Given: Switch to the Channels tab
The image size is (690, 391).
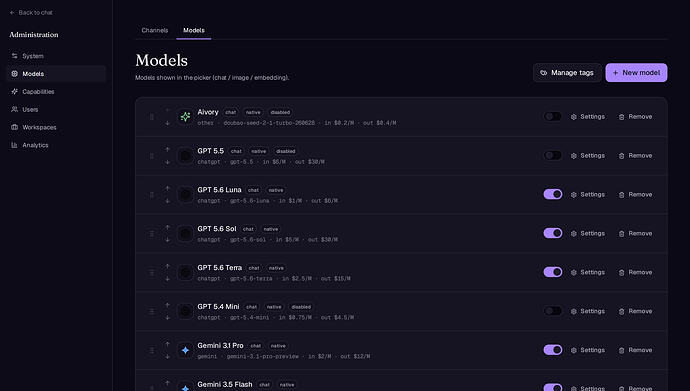Looking at the screenshot, I should 155,30.
